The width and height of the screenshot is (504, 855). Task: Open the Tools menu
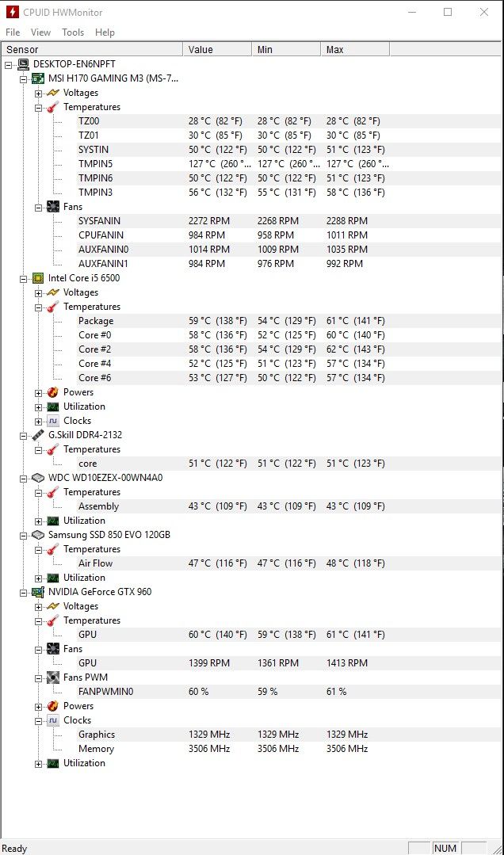(73, 32)
